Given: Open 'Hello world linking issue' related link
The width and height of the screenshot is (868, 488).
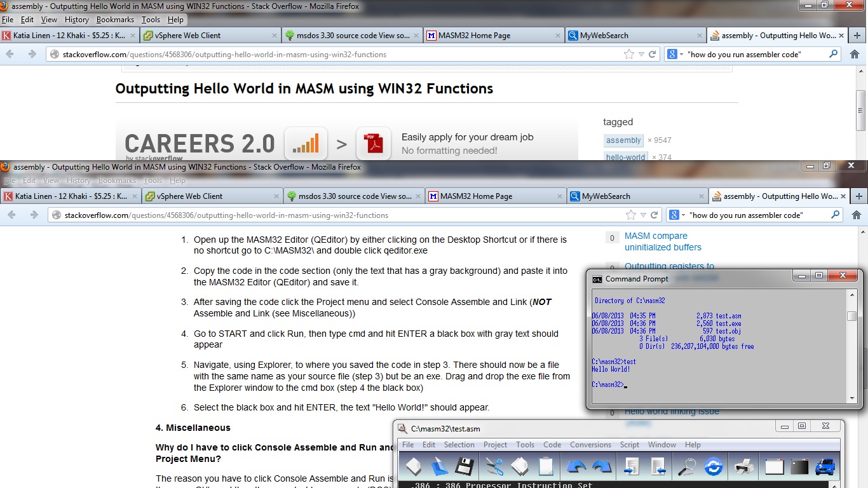Looking at the screenshot, I should [x=672, y=412].
